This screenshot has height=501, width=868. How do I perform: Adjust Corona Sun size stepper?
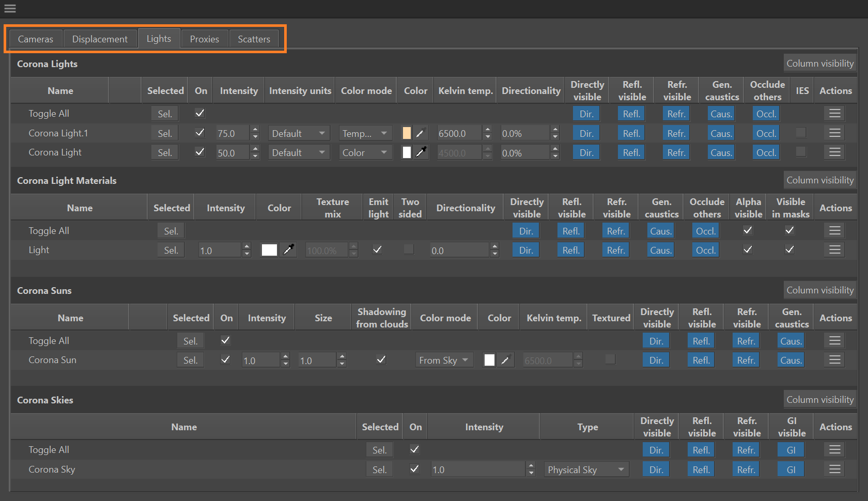click(342, 360)
